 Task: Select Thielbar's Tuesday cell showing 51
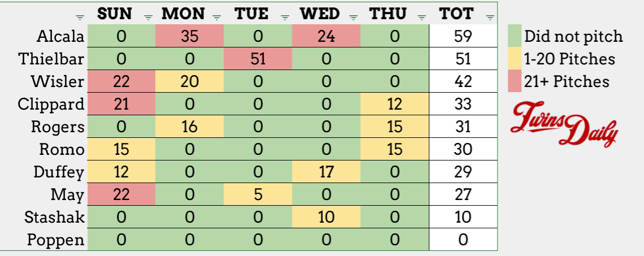point(258,59)
